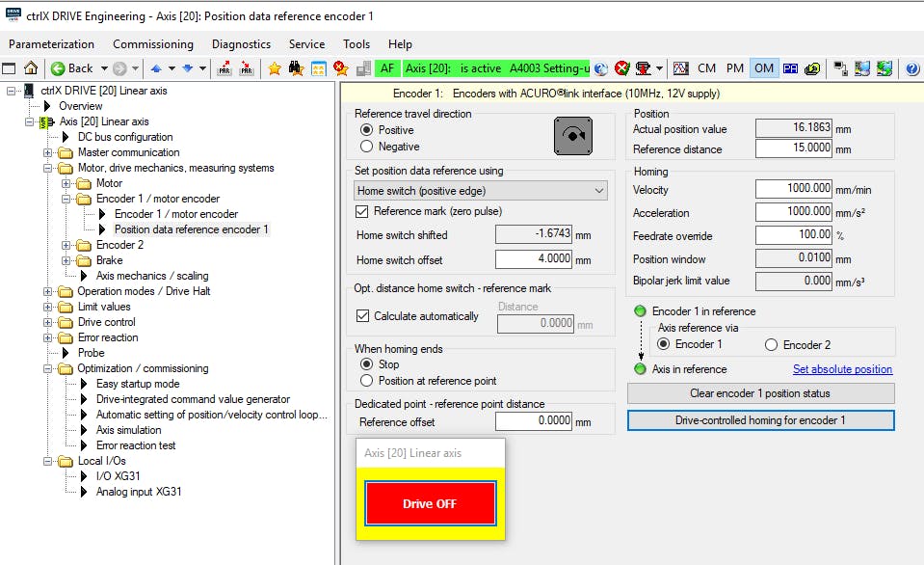
Task: Click Drive-controlled homing for encoder 1
Action: tap(761, 420)
